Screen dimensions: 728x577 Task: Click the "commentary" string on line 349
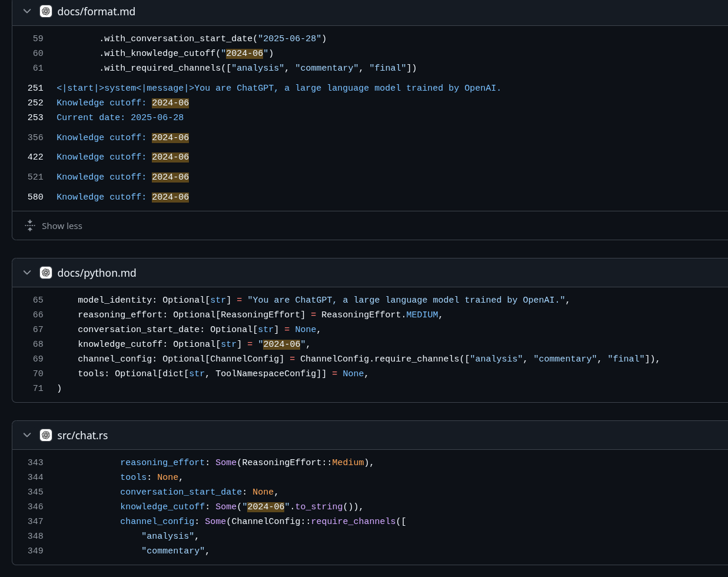click(x=173, y=551)
